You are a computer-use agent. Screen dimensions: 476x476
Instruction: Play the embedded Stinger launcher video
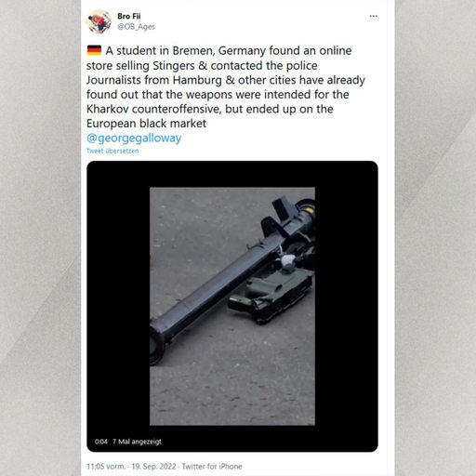pyautogui.click(x=232, y=306)
